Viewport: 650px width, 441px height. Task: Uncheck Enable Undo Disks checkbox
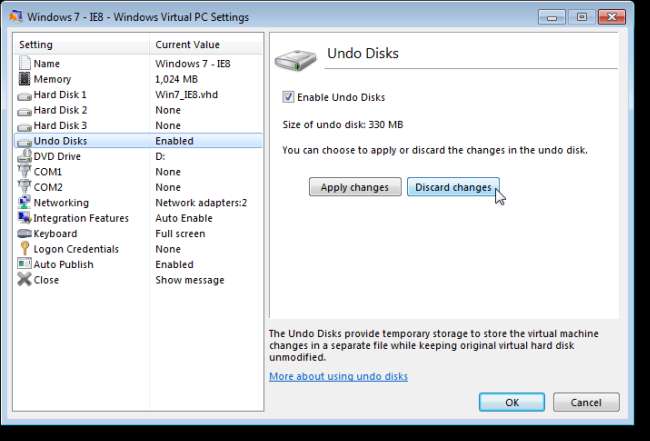coord(288,97)
